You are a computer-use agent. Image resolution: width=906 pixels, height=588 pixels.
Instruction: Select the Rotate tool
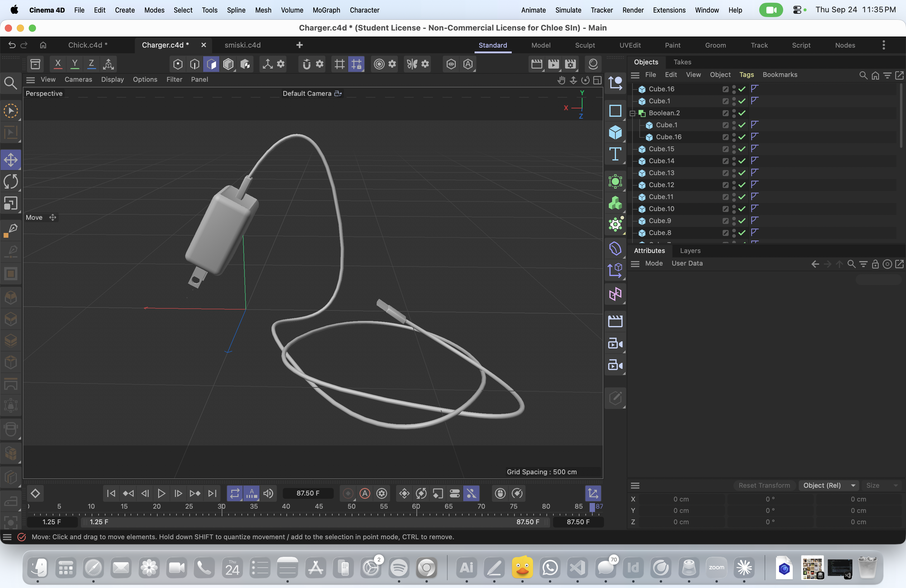pos(11,181)
